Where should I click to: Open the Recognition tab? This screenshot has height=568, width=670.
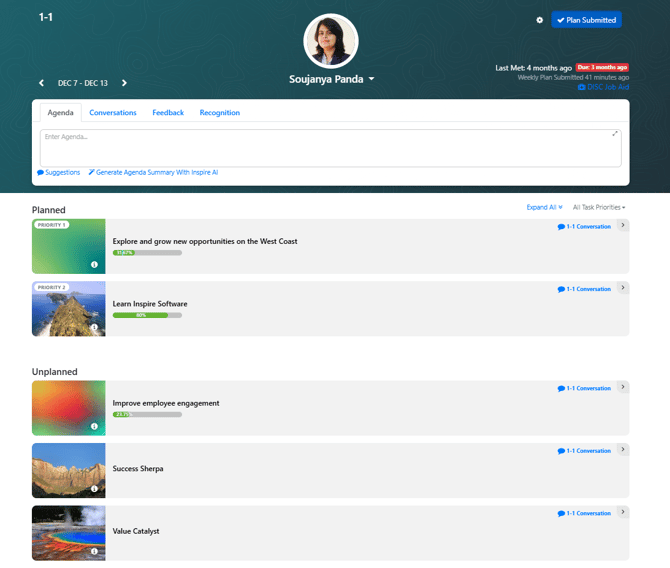tap(219, 113)
